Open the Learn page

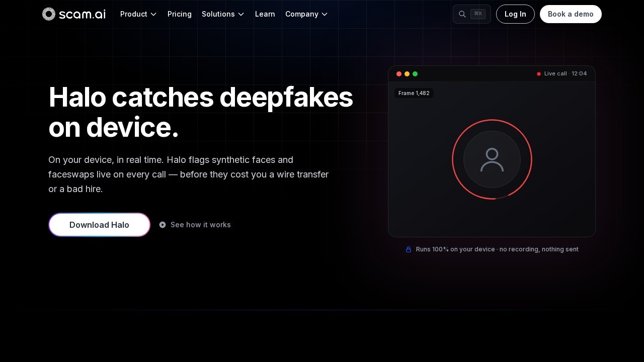click(x=265, y=14)
